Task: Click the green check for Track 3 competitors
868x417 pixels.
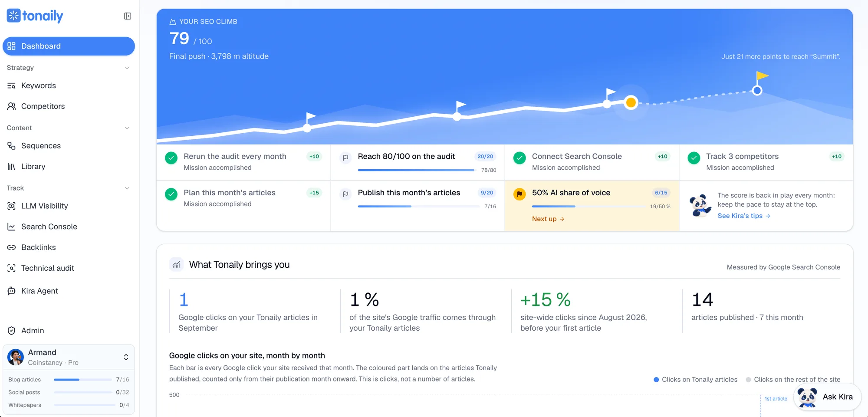Action: tap(694, 158)
